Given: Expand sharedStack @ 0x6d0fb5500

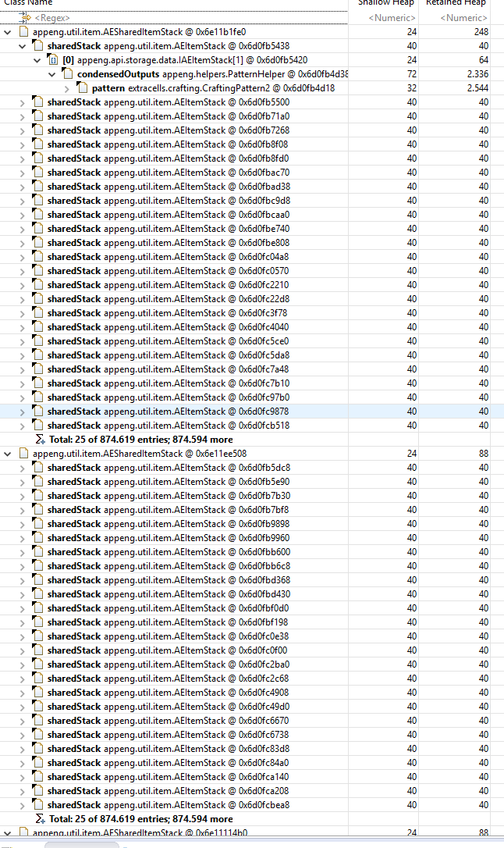Looking at the screenshot, I should [22, 102].
